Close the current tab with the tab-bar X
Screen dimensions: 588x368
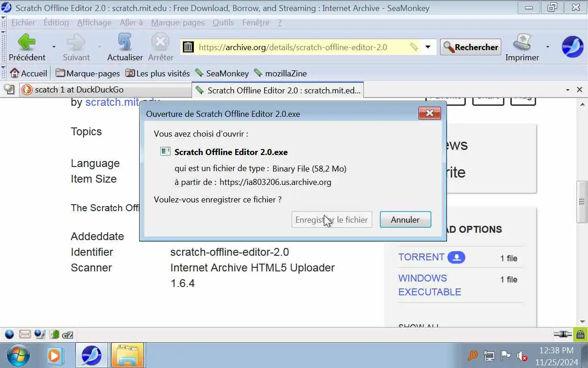[580, 90]
